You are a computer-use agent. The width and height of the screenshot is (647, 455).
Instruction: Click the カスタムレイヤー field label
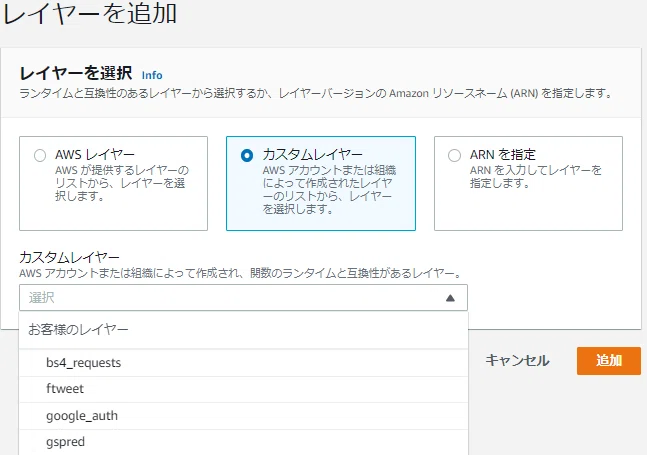tap(69, 257)
